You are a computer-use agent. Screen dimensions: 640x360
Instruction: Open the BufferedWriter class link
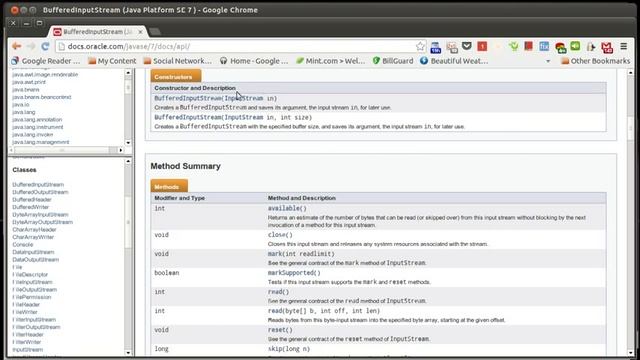(31, 207)
